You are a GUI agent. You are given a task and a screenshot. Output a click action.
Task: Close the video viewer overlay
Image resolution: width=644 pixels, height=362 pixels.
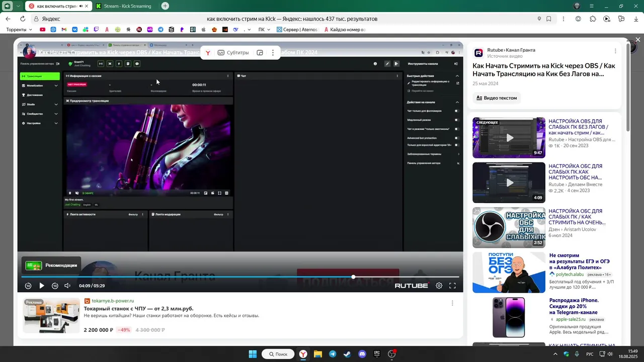637,40
